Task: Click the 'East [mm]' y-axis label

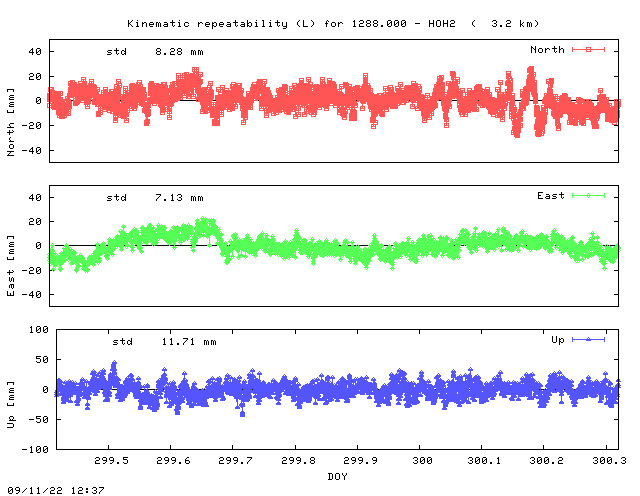Action: tap(11, 266)
